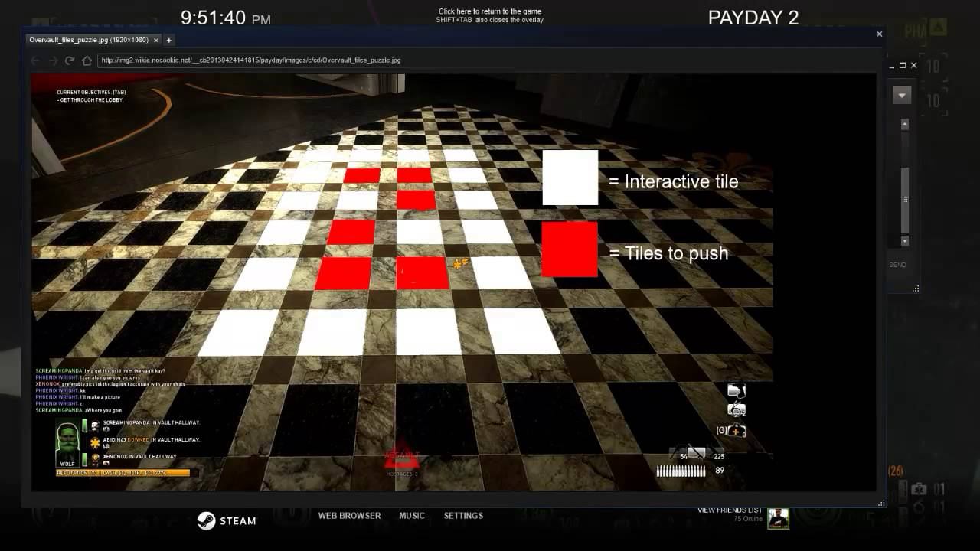
Task: Open a new browser tab
Action: coord(169,40)
